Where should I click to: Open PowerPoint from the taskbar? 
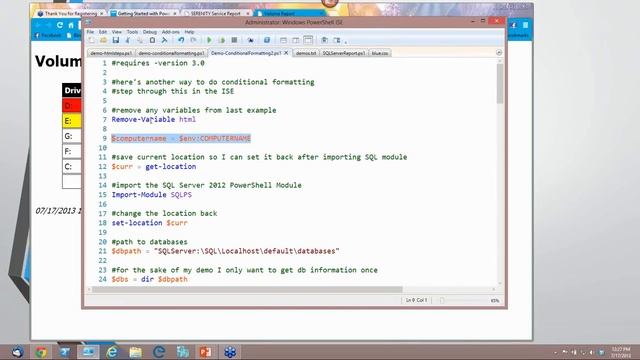206,352
